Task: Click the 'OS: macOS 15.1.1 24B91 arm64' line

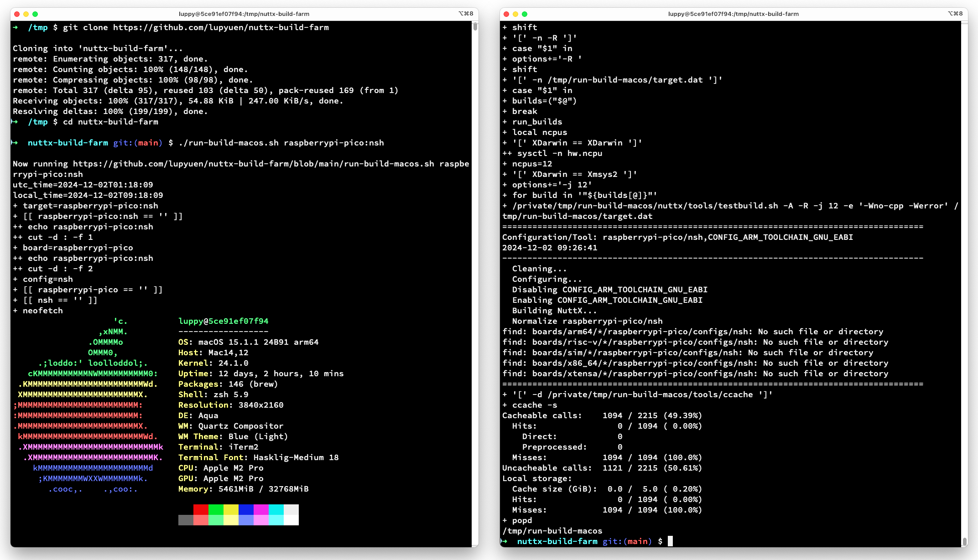Action: [249, 342]
